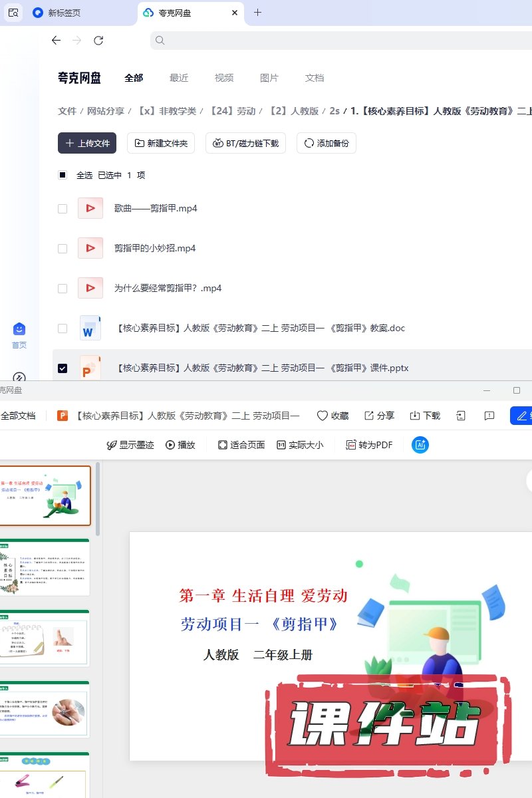Click the 新建文件夹 button

pyautogui.click(x=161, y=143)
